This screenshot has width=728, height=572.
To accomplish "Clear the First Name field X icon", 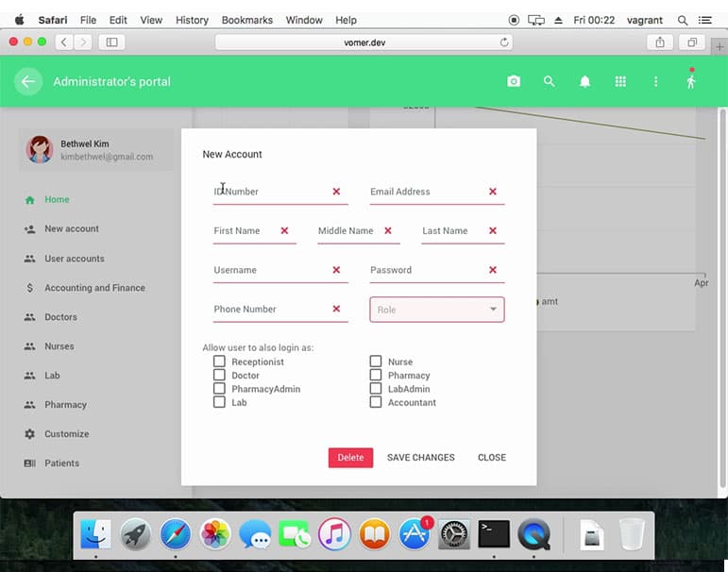I will pyautogui.click(x=284, y=230).
